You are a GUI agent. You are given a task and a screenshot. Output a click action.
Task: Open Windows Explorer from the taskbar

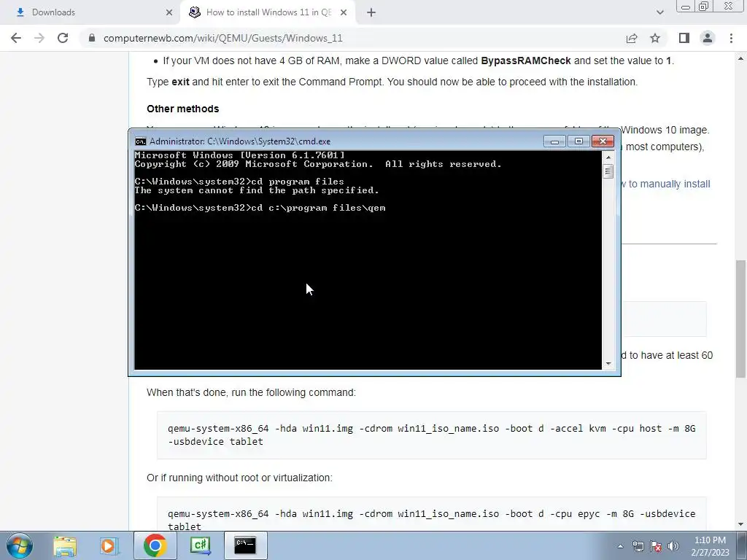coord(65,545)
